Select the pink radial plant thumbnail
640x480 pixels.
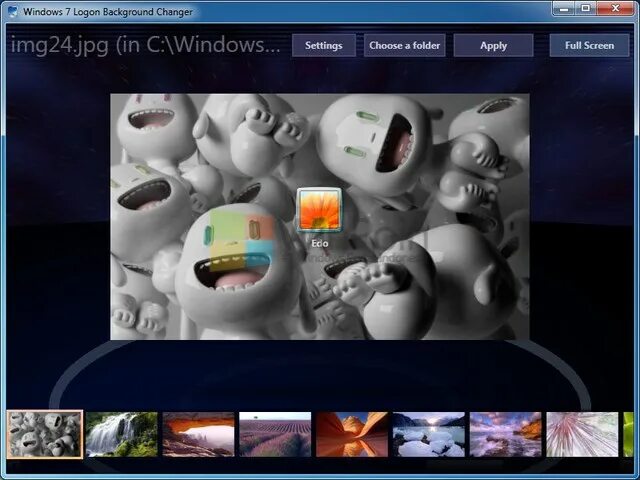tap(582, 434)
